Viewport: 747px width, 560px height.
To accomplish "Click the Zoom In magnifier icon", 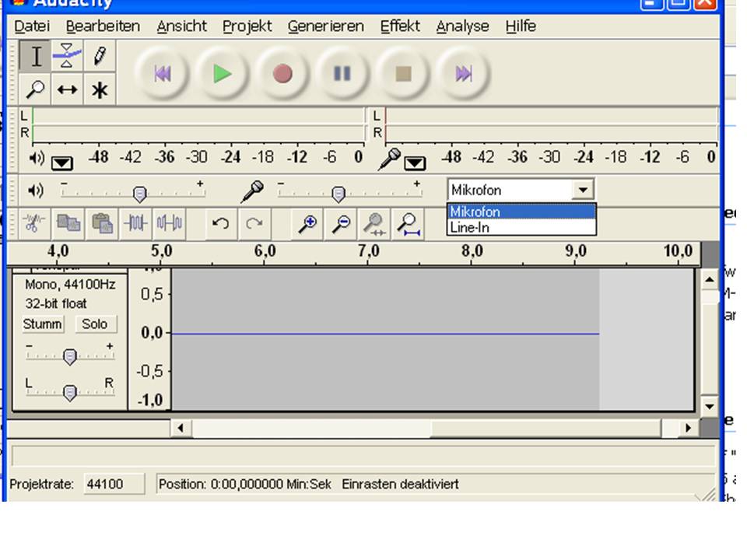I will point(307,223).
